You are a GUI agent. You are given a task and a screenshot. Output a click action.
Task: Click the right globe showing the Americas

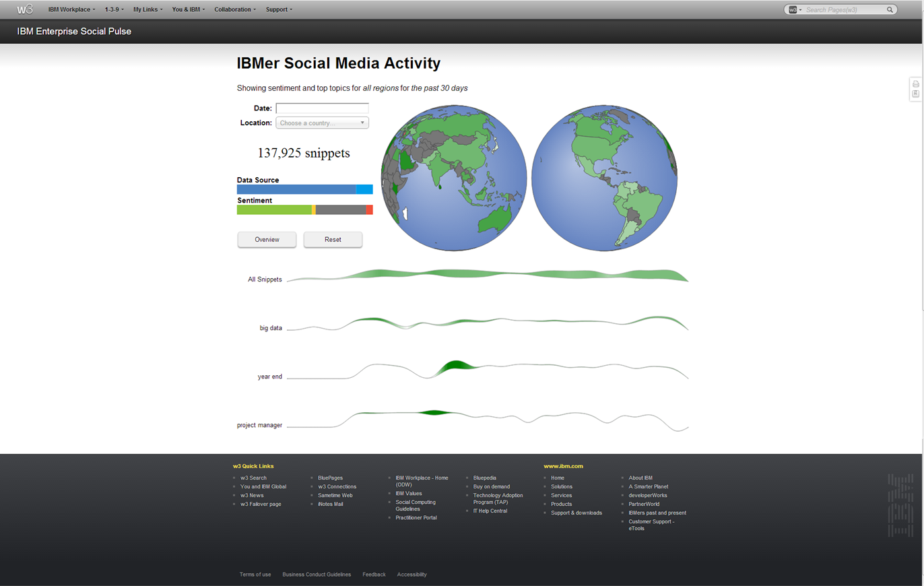pos(605,178)
